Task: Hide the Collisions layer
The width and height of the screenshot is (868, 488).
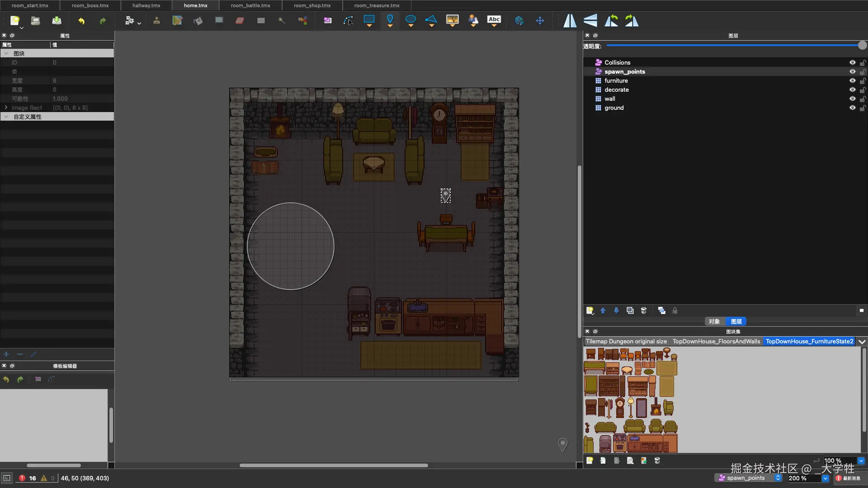Action: (852, 62)
